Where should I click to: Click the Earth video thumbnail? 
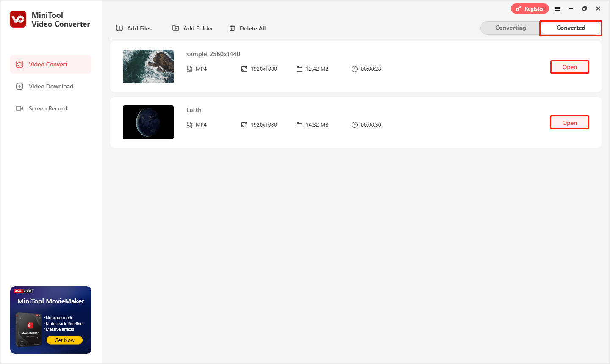click(x=148, y=122)
